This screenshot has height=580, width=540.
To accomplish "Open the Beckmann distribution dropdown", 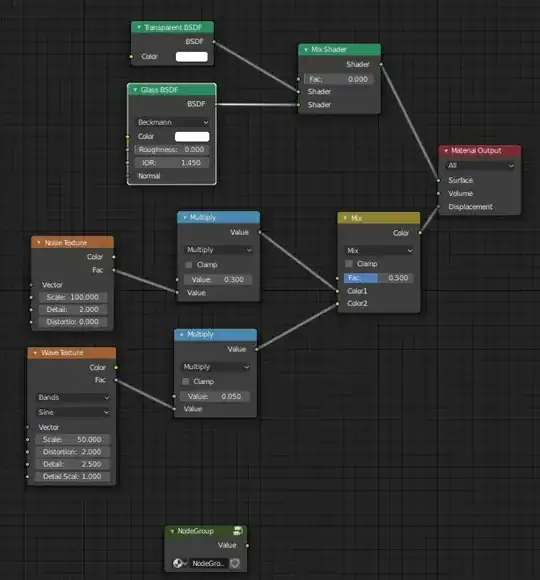I will pos(173,122).
